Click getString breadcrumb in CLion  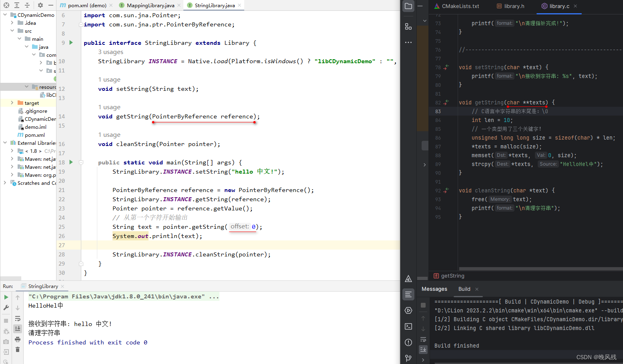click(452, 276)
